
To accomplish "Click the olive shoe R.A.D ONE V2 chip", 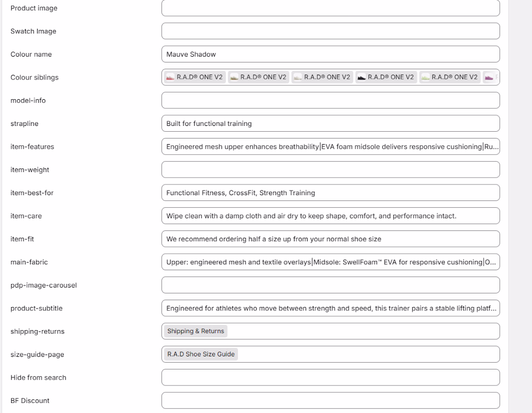I will (259, 77).
